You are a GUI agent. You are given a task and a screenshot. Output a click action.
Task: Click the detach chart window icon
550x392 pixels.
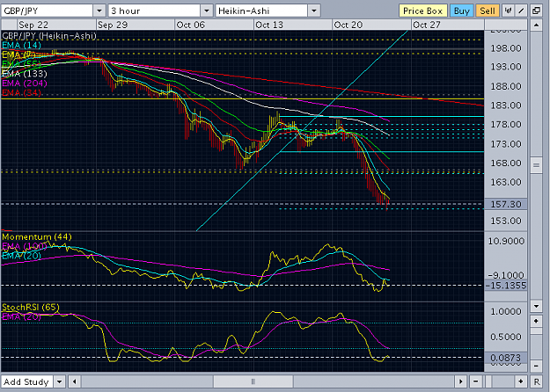click(x=536, y=11)
